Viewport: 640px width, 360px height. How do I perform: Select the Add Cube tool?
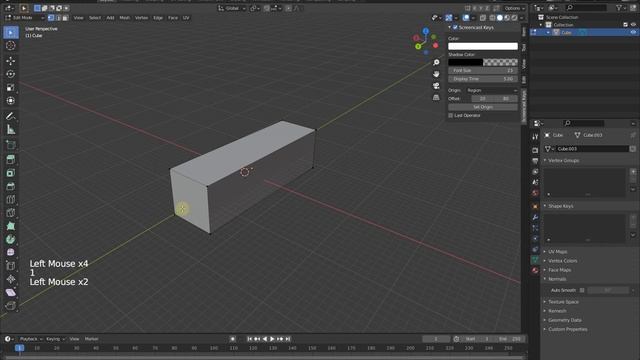[11, 145]
